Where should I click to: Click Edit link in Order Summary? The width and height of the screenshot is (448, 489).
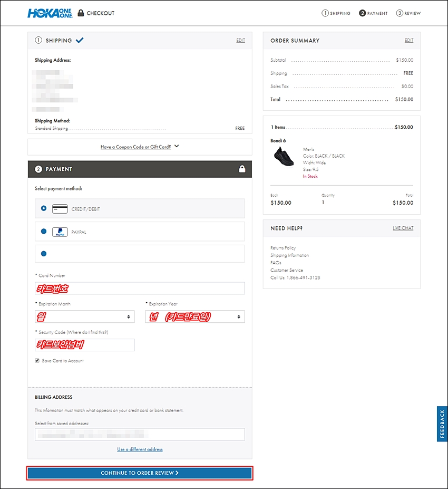[409, 41]
